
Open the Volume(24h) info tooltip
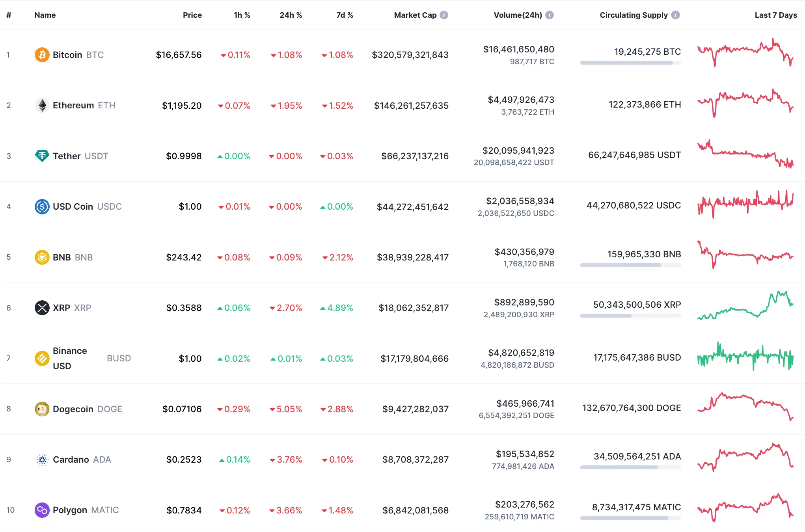[x=550, y=15]
